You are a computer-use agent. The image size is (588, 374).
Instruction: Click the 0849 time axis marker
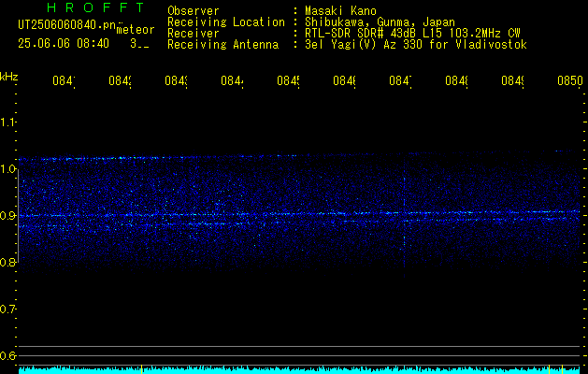click(512, 81)
